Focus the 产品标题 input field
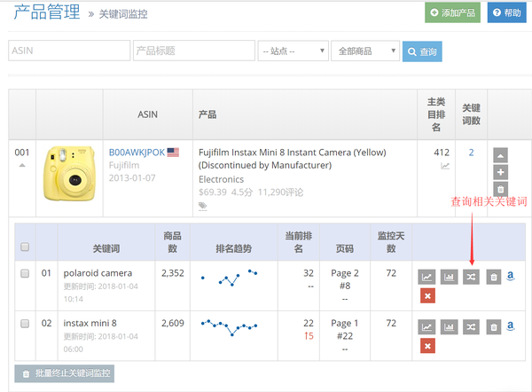 click(194, 51)
